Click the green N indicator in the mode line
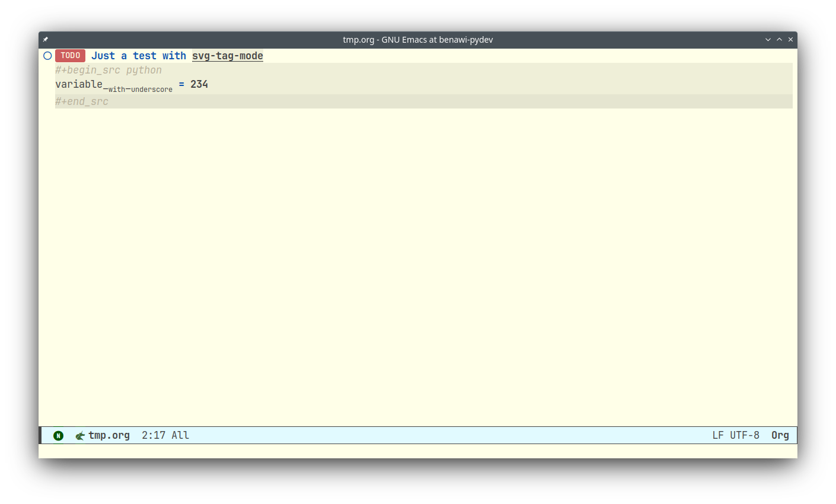The width and height of the screenshot is (836, 504). click(58, 435)
